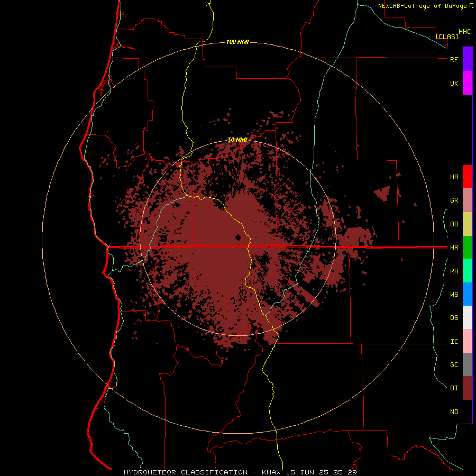
Task: Click the RA legend label
Action: tap(454, 271)
